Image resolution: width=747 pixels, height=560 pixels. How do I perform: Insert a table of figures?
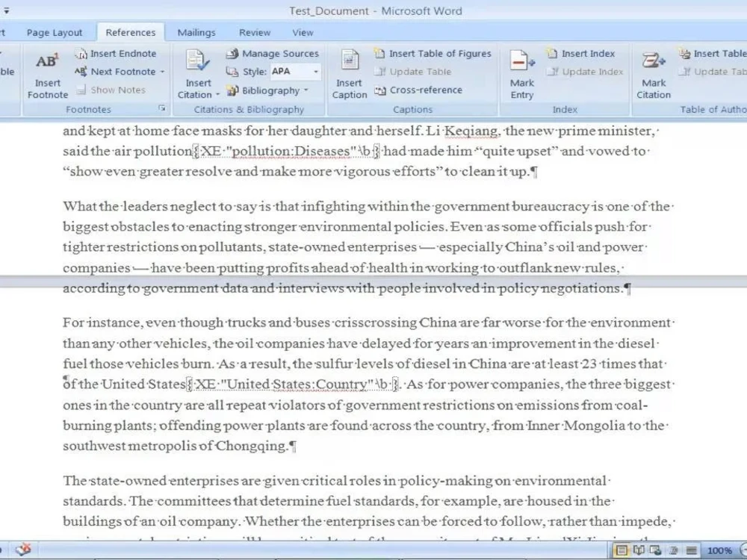click(433, 53)
